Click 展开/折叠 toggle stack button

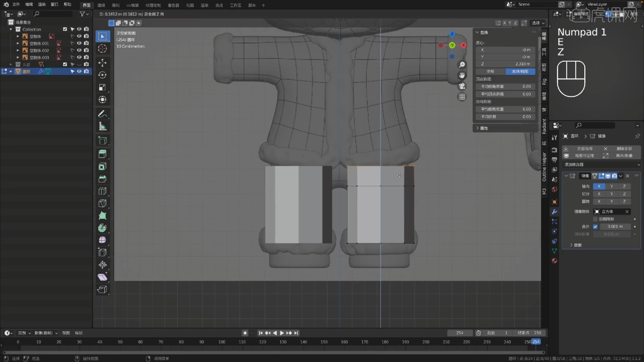tap(621, 156)
